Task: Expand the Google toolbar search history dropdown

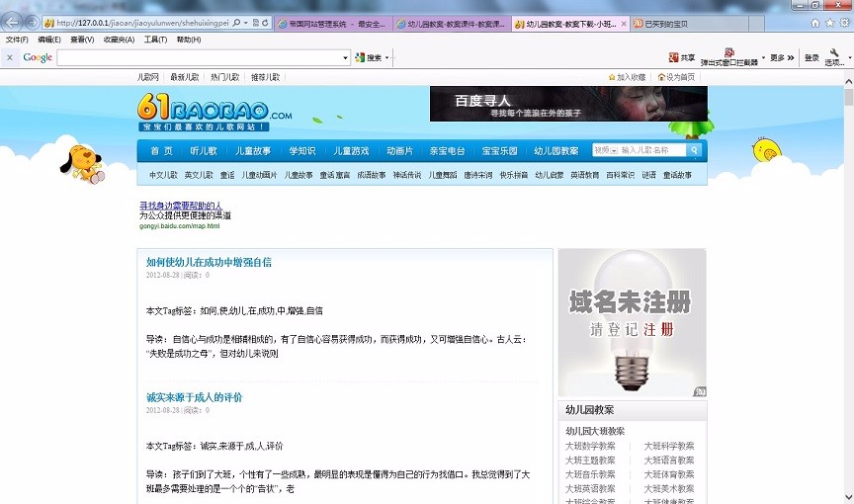Action: [x=345, y=57]
